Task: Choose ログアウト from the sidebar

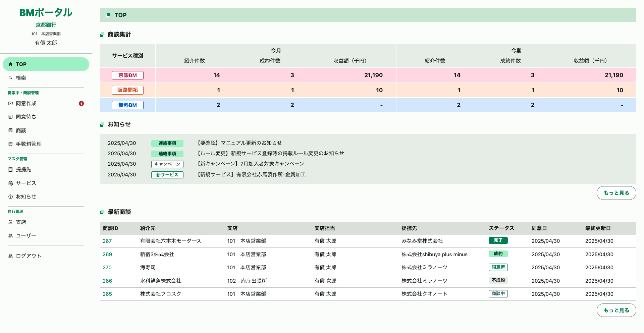Action: point(46,256)
